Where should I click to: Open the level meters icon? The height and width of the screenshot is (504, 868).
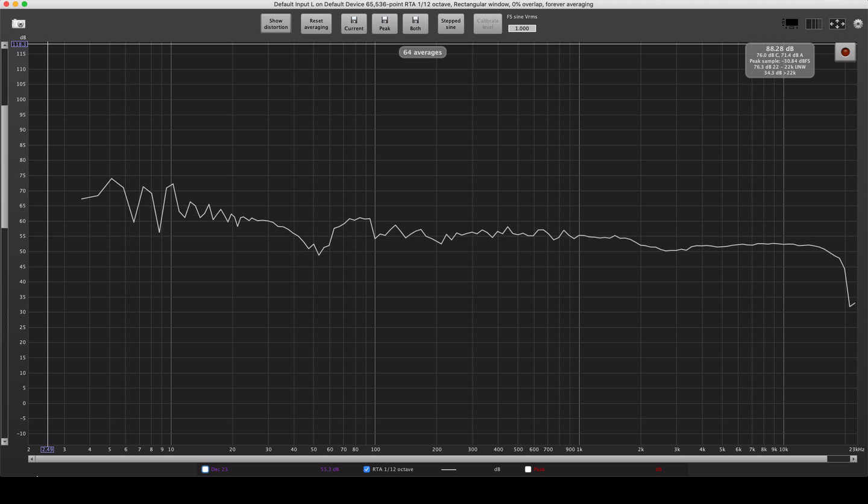[x=814, y=24]
